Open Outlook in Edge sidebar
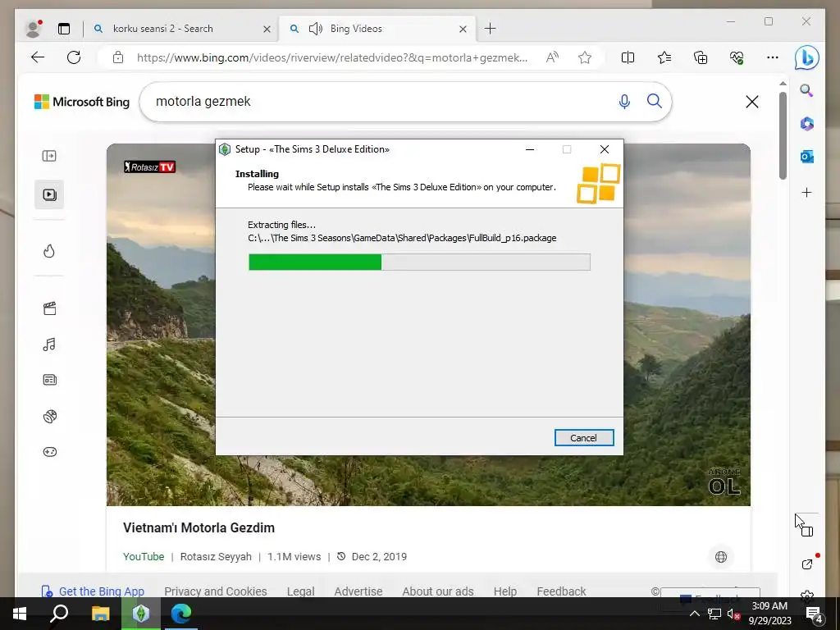Viewport: 840px width, 630px height. [x=807, y=157]
